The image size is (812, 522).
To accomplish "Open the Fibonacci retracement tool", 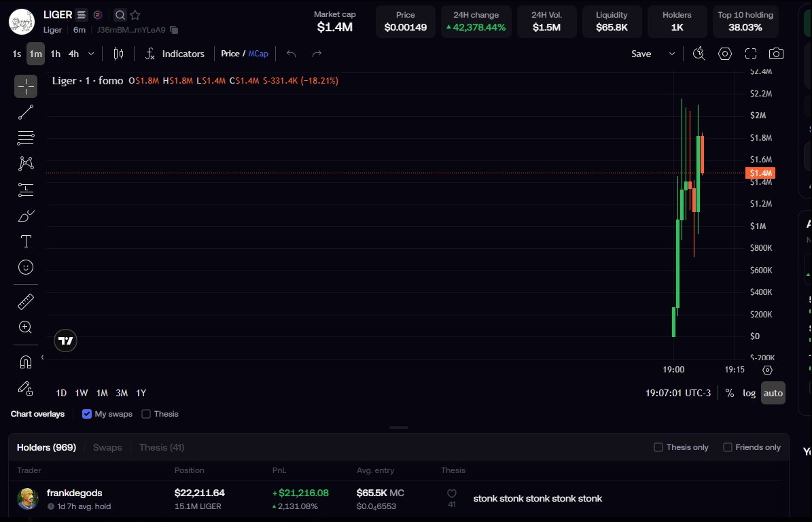I will click(x=25, y=138).
